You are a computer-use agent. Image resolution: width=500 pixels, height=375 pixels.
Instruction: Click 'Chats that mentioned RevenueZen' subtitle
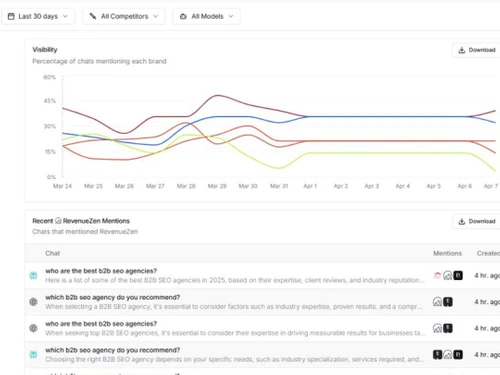point(85,232)
